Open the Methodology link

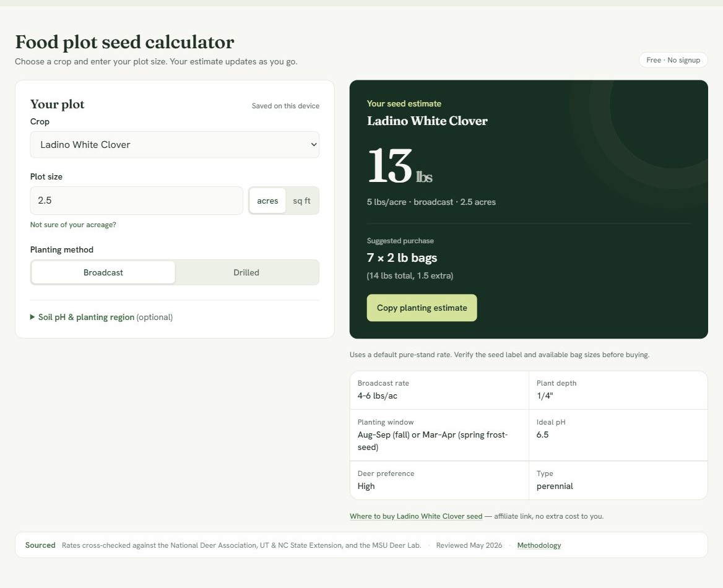(x=539, y=545)
